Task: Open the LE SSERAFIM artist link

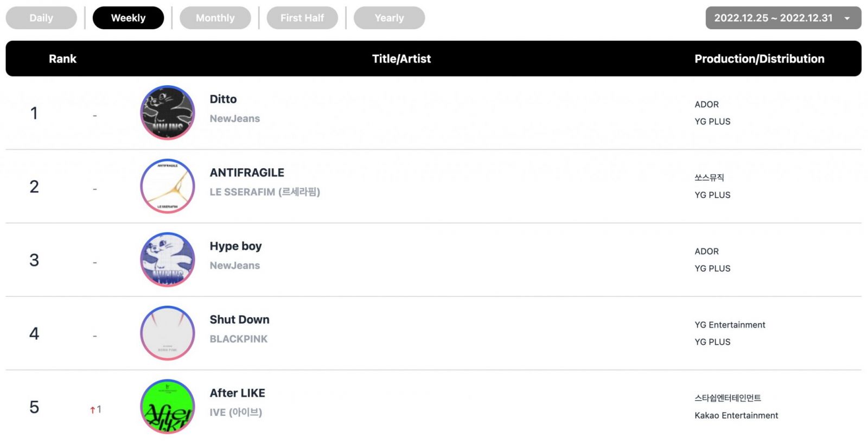Action: pos(265,192)
